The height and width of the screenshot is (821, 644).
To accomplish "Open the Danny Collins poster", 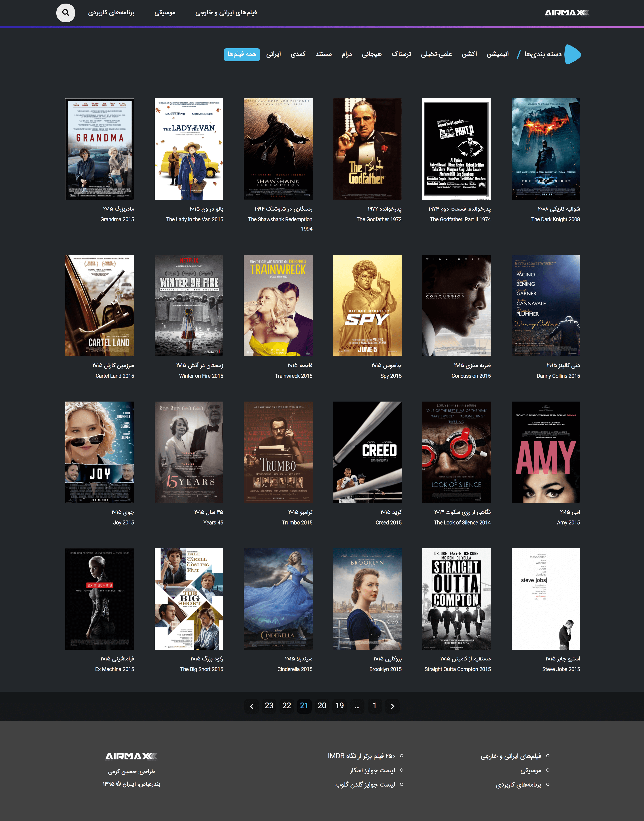I will tap(546, 306).
